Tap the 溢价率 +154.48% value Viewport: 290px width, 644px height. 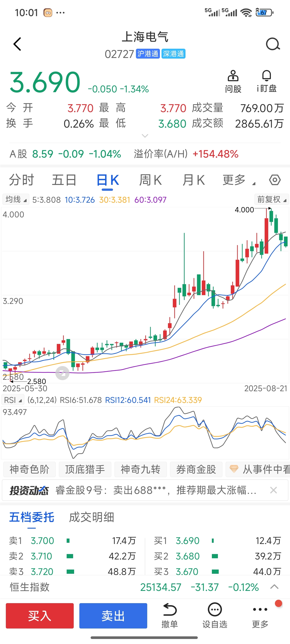click(215, 154)
